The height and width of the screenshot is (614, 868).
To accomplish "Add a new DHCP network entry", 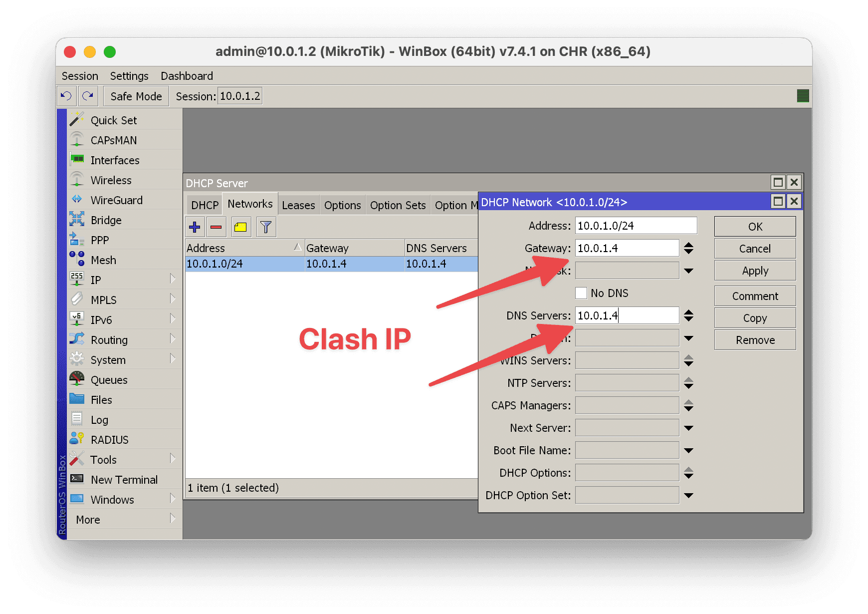I will (x=195, y=227).
